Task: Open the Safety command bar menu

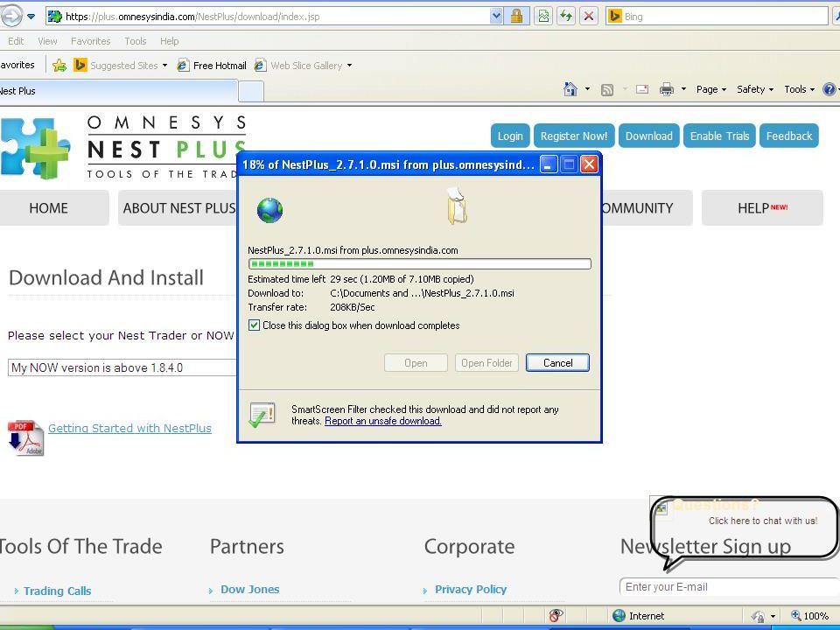Action: 755,89
